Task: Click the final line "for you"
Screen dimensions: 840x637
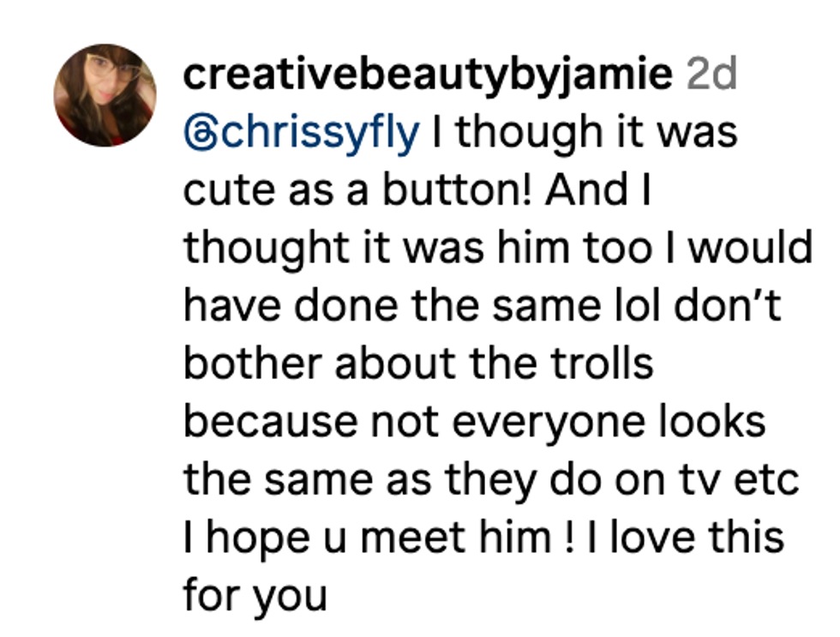Action: point(255,595)
